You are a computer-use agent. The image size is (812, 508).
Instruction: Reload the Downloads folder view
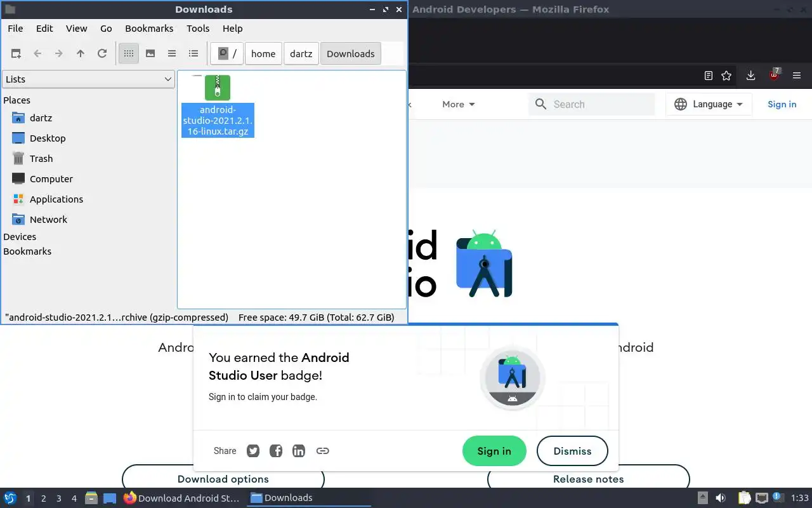102,54
